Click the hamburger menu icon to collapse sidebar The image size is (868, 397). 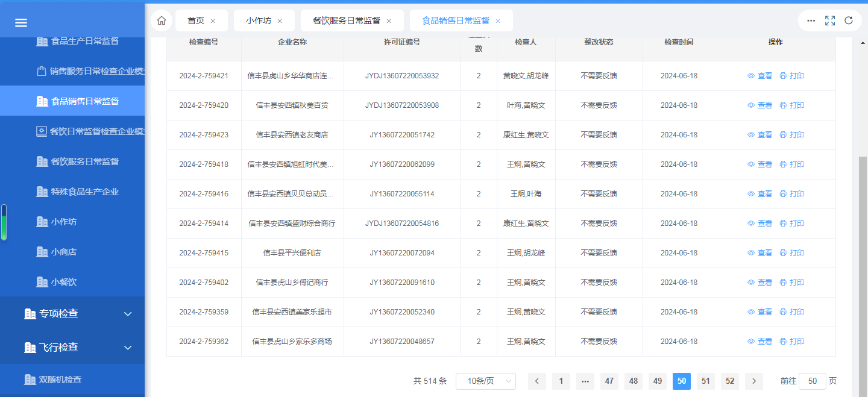21,23
